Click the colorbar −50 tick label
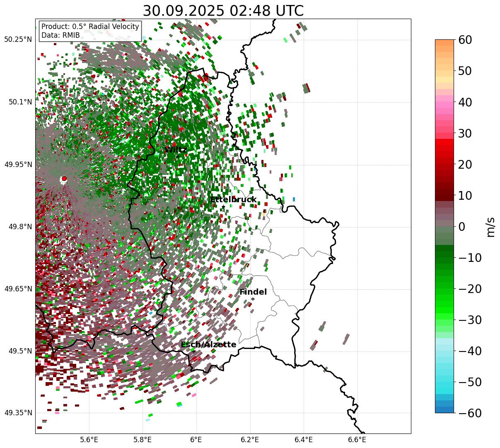500x448 pixels. [x=469, y=382]
